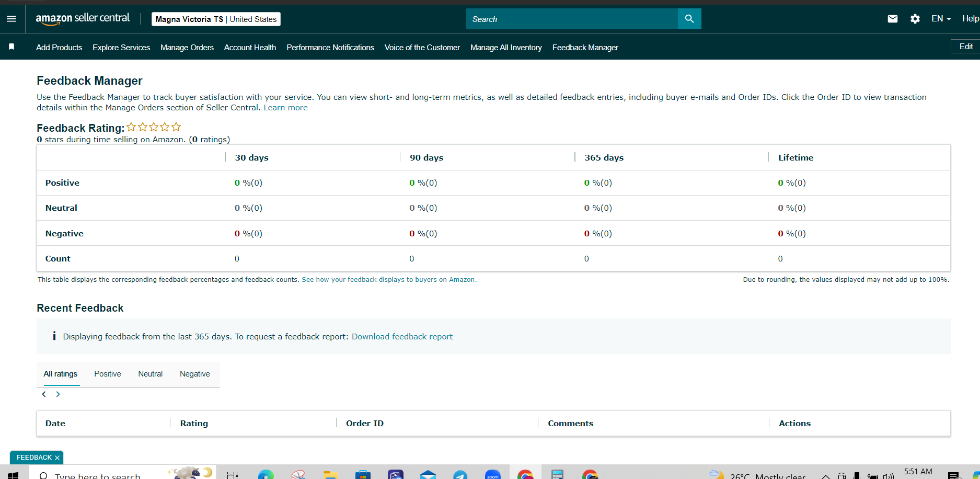Go to Manage All Inventory
Image resolution: width=980 pixels, height=479 pixels.
(506, 47)
